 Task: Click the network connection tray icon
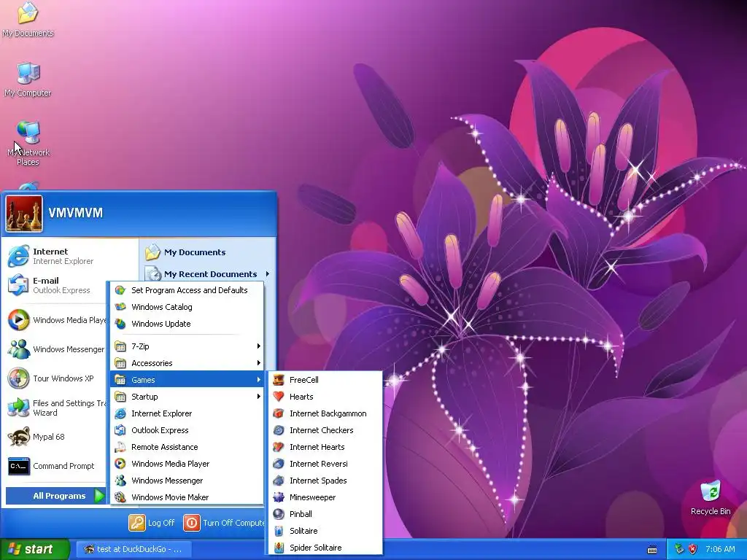(x=679, y=549)
